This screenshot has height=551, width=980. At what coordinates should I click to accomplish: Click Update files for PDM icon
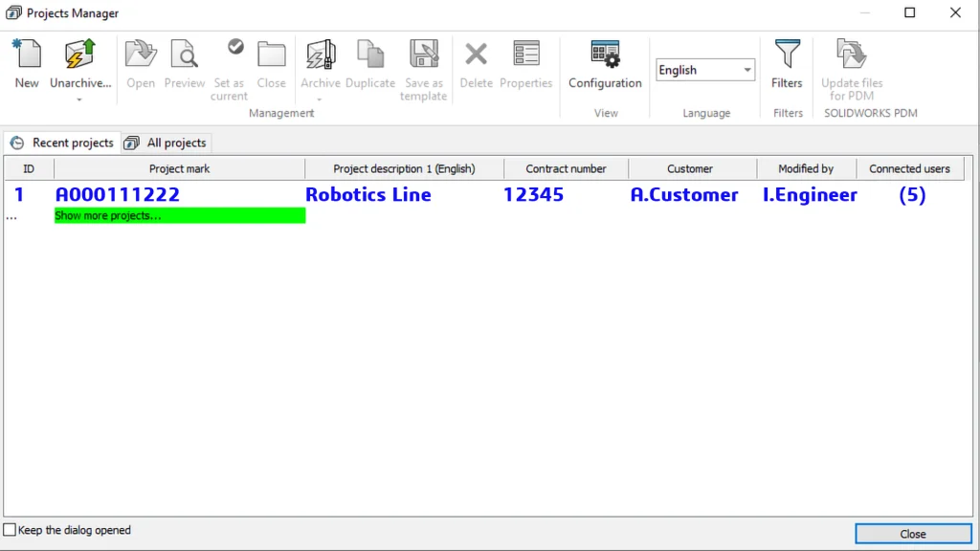pos(852,55)
